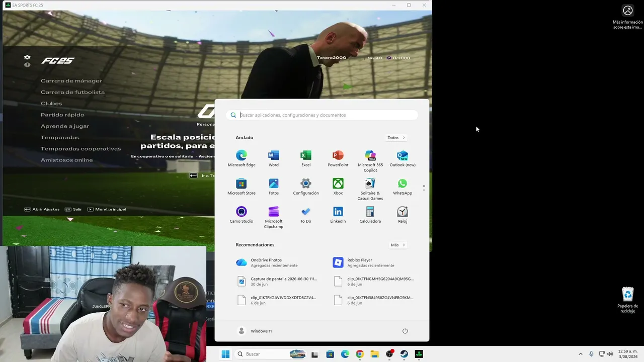
Task: Open Temporadas mode in FC 25
Action: coord(60,138)
